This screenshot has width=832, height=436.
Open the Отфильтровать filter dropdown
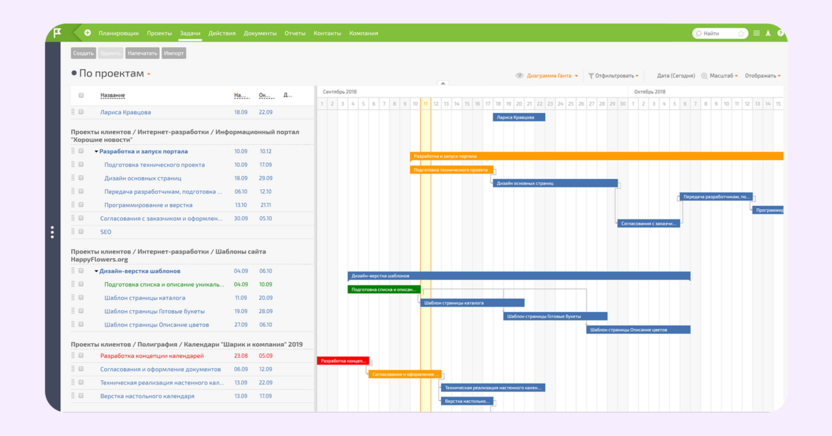click(613, 76)
